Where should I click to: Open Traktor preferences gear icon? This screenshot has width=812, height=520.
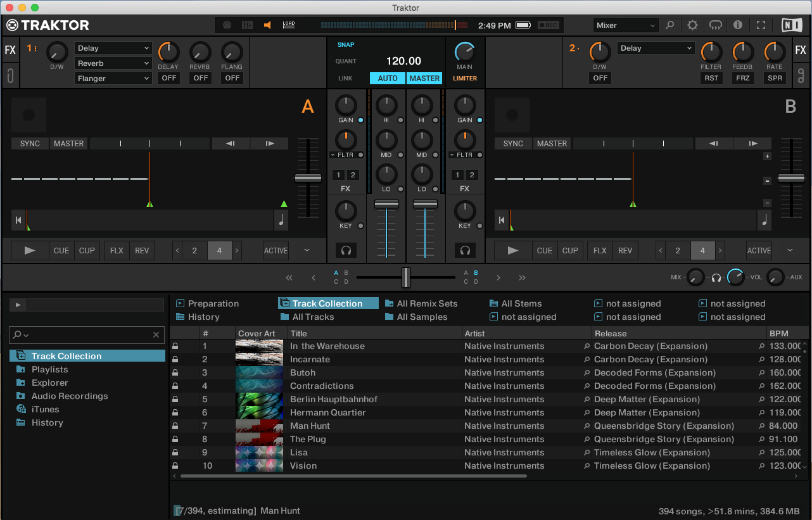tap(692, 25)
